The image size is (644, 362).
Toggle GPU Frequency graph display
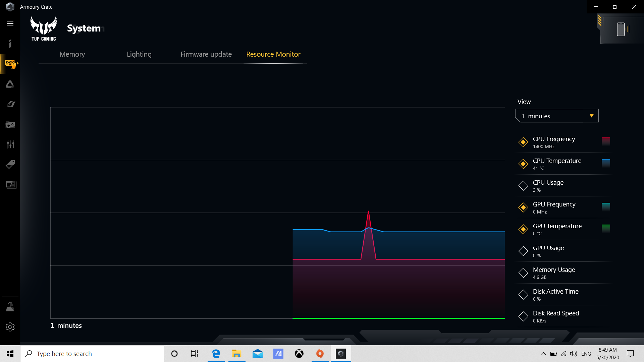tap(523, 207)
